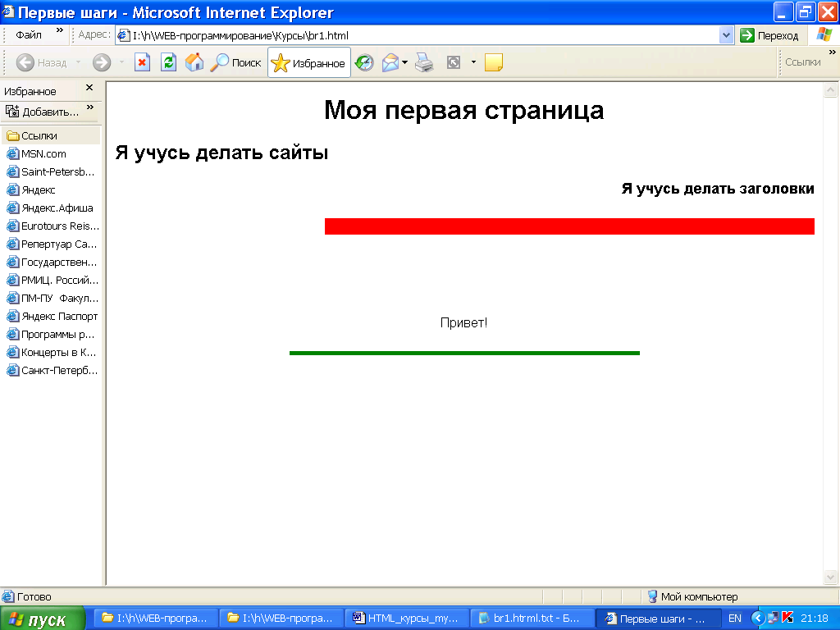Click the Forward button dropdown arrow

[x=121, y=62]
